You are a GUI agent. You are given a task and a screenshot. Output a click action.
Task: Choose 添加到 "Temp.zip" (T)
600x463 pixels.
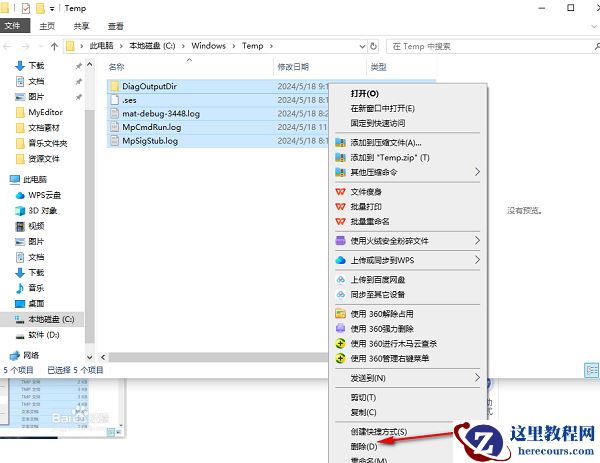point(408,158)
